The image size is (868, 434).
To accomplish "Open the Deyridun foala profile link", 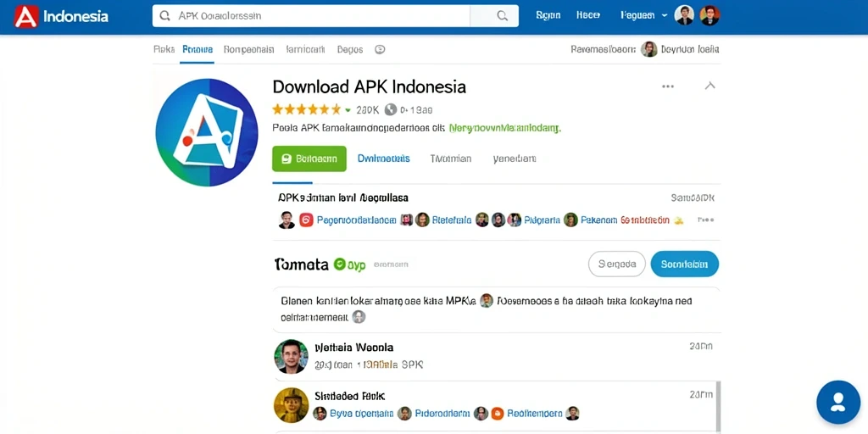I will pos(690,49).
